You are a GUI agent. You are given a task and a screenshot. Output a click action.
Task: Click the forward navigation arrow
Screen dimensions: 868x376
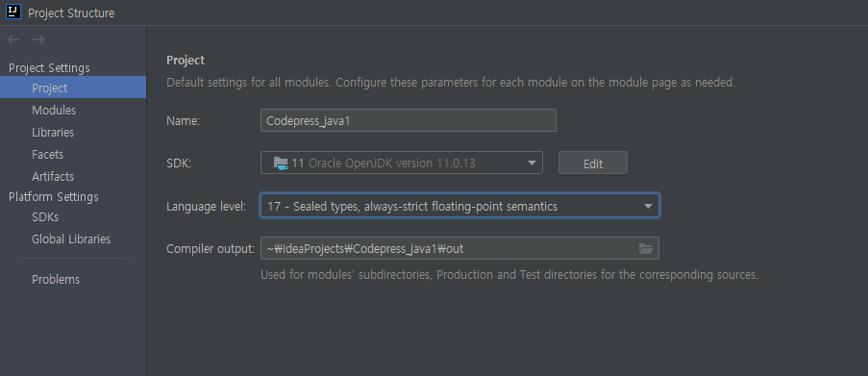point(38,39)
